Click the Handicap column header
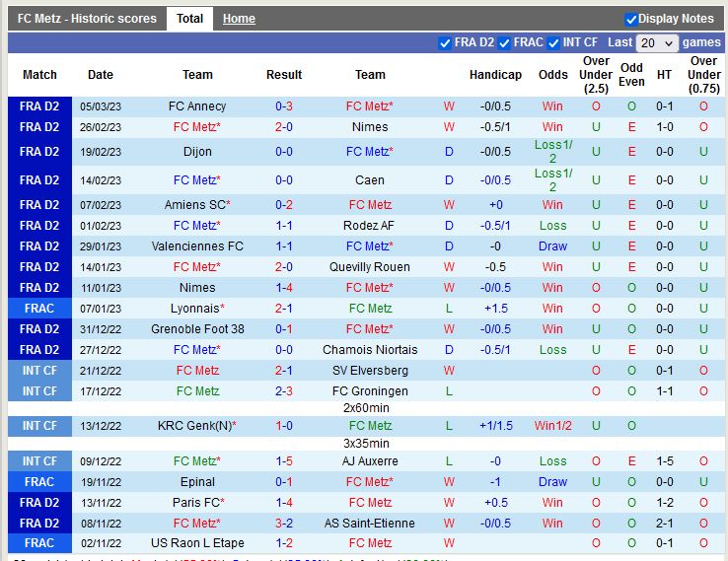Viewport: 728px width, 561px height. tap(495, 75)
